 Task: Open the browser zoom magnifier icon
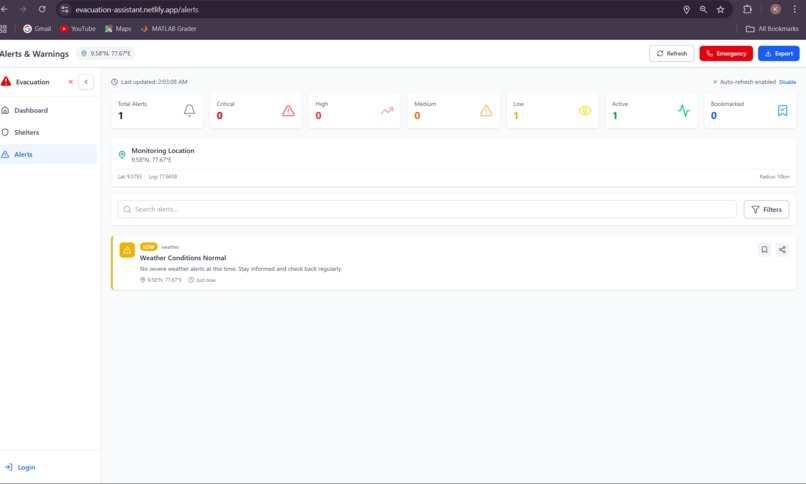tap(703, 10)
